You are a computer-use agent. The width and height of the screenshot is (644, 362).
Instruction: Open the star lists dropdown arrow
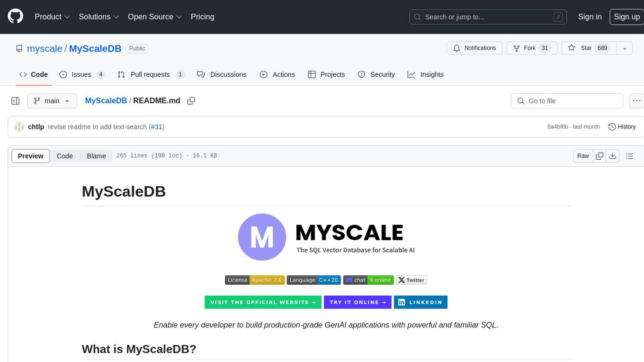point(625,48)
